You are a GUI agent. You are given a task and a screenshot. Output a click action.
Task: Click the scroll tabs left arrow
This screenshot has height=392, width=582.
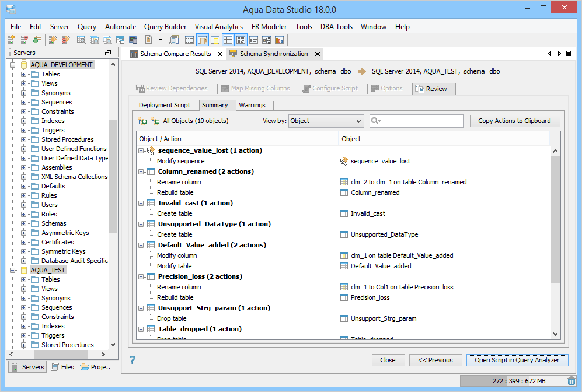pos(550,54)
